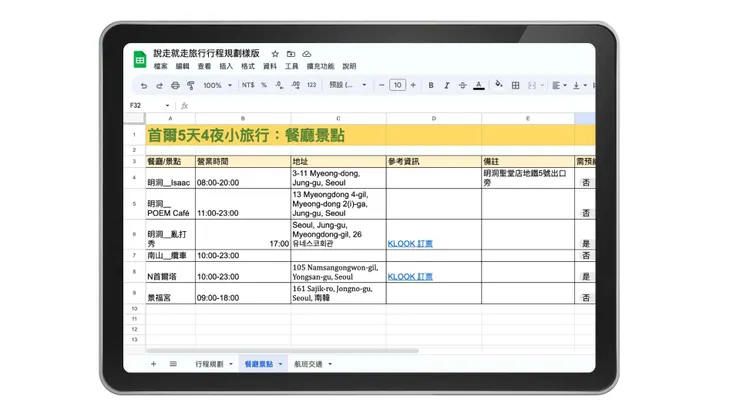Decrease decimal places

(279, 85)
